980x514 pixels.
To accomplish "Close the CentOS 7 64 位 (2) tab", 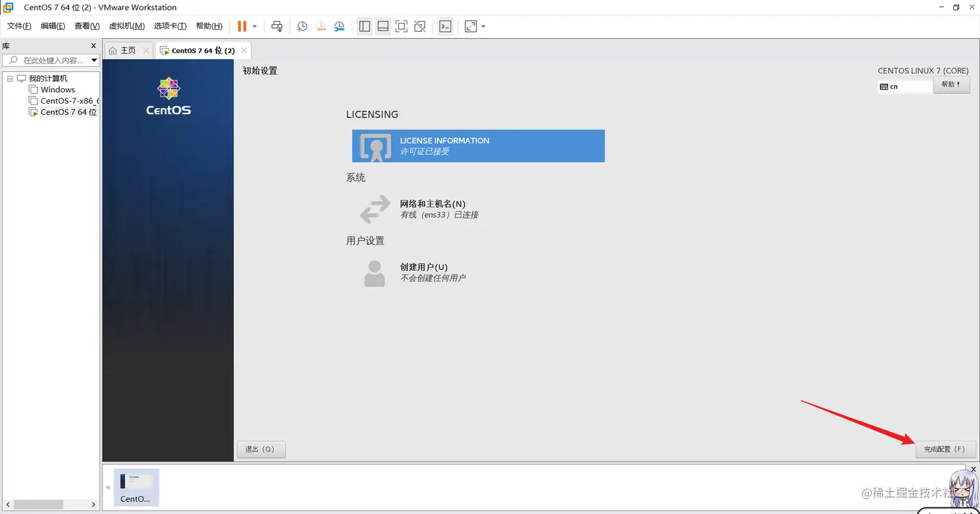I will (x=244, y=51).
